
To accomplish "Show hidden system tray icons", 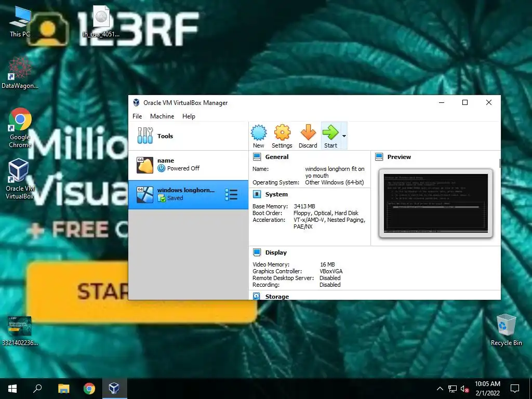I will [440, 389].
